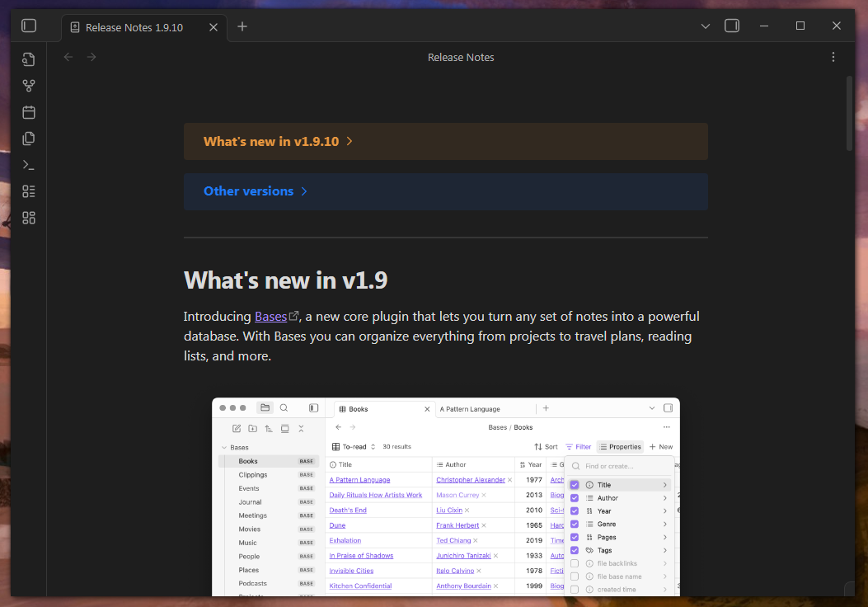This screenshot has width=868, height=607.
Task: Expand the Other versions callout
Action: click(446, 191)
